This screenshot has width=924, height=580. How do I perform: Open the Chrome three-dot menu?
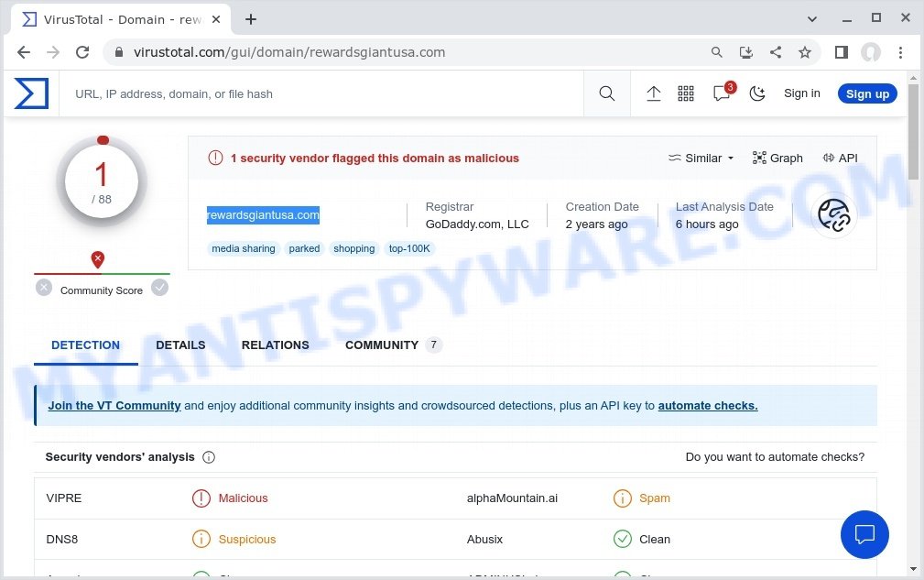point(900,52)
